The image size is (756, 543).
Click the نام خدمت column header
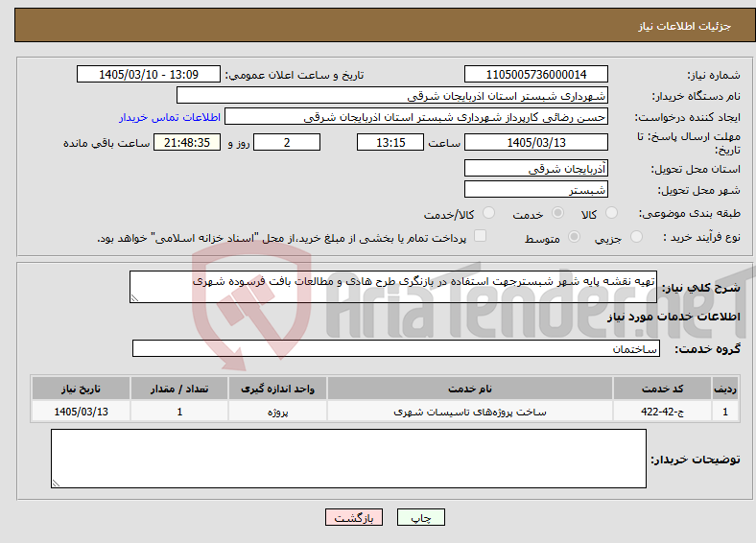point(469,389)
